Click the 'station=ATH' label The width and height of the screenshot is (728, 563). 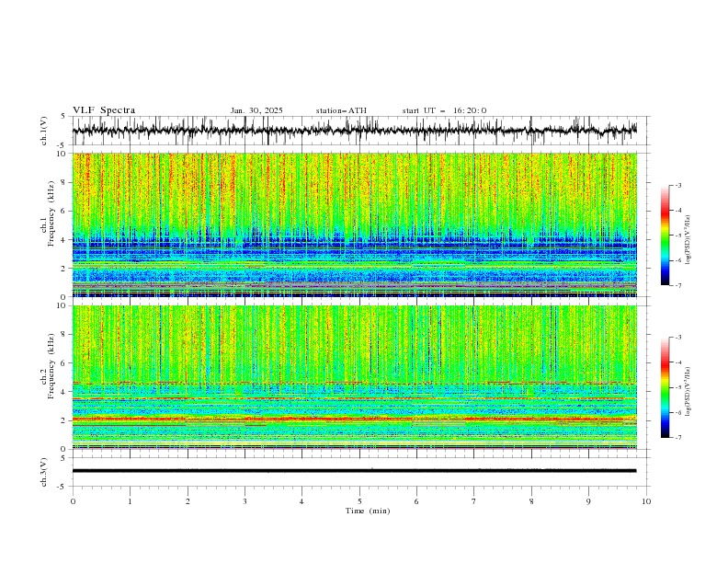tap(341, 110)
